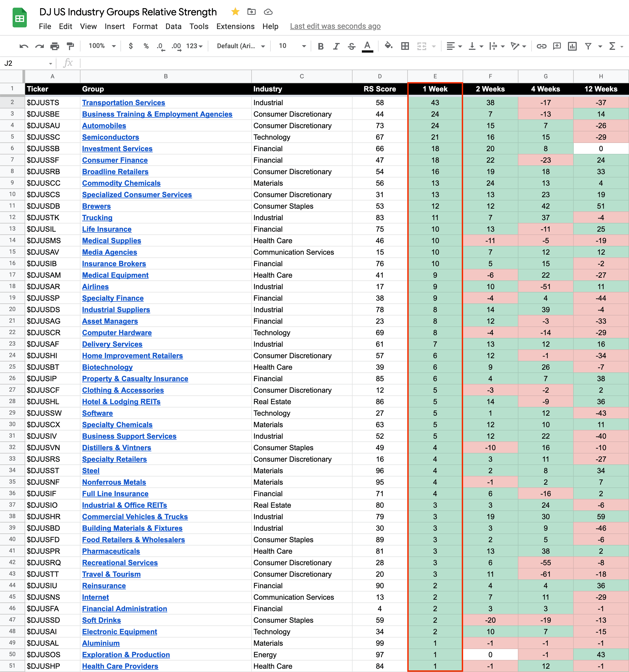
Task: Decrease decimal places icon
Action: click(x=161, y=46)
